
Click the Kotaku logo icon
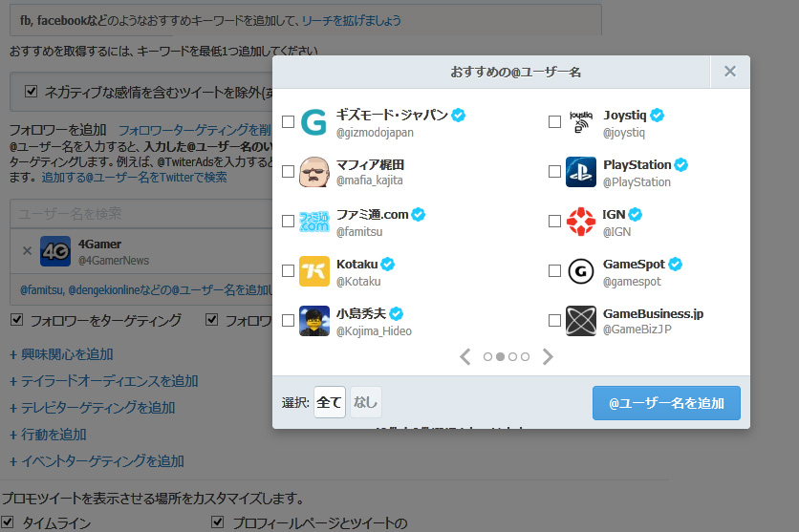313,271
